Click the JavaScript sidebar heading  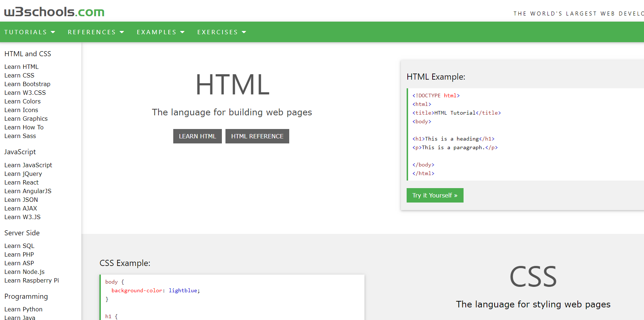(20, 152)
